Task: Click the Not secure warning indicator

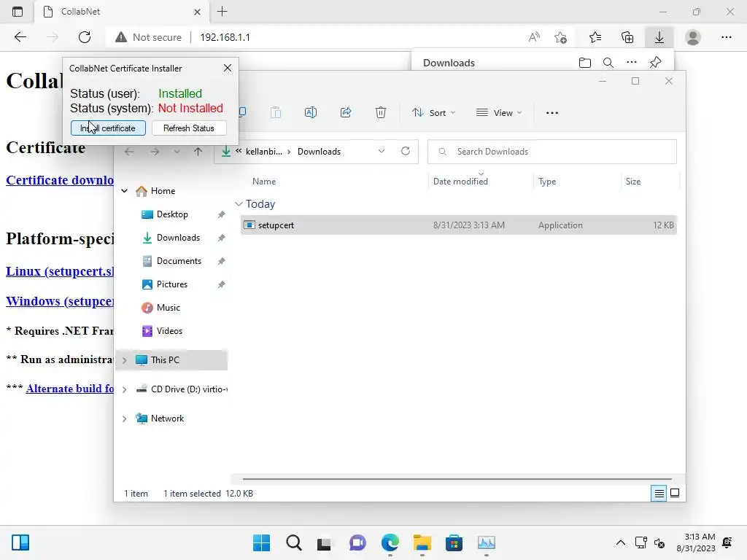Action: 149,37
